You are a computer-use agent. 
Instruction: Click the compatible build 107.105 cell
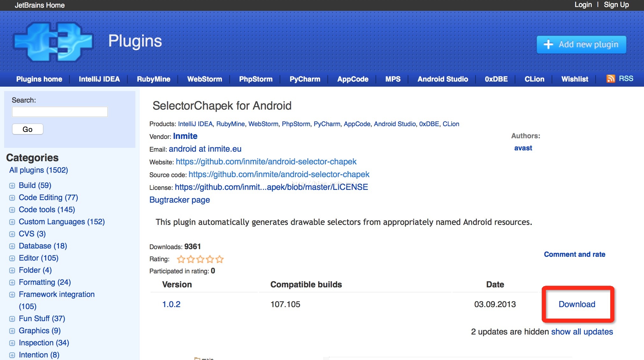point(285,304)
